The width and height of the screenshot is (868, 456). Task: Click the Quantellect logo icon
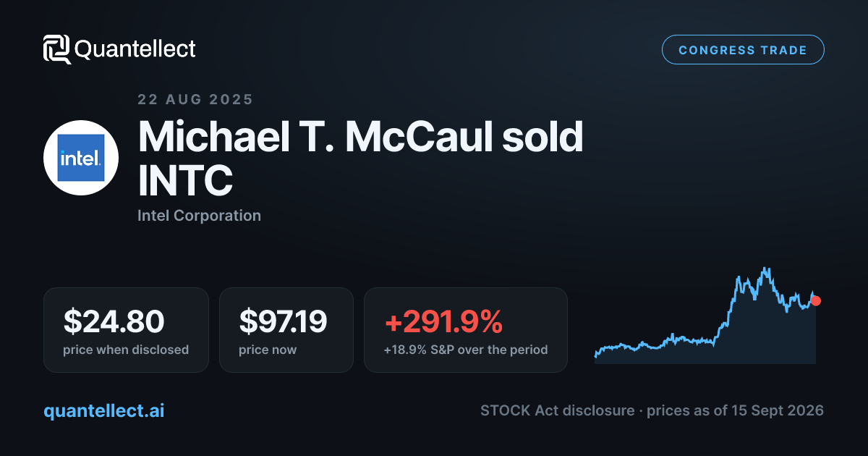tap(57, 49)
